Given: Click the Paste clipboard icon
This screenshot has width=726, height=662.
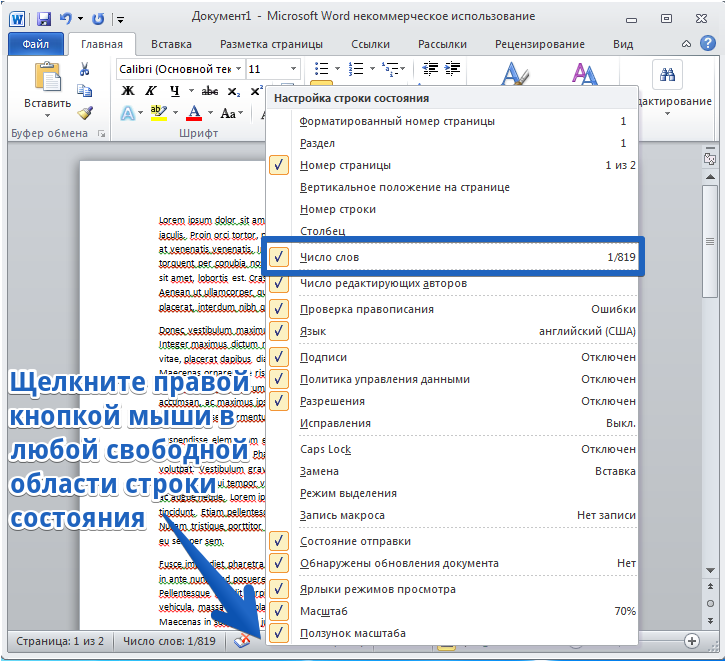Looking at the screenshot, I should pyautogui.click(x=48, y=76).
